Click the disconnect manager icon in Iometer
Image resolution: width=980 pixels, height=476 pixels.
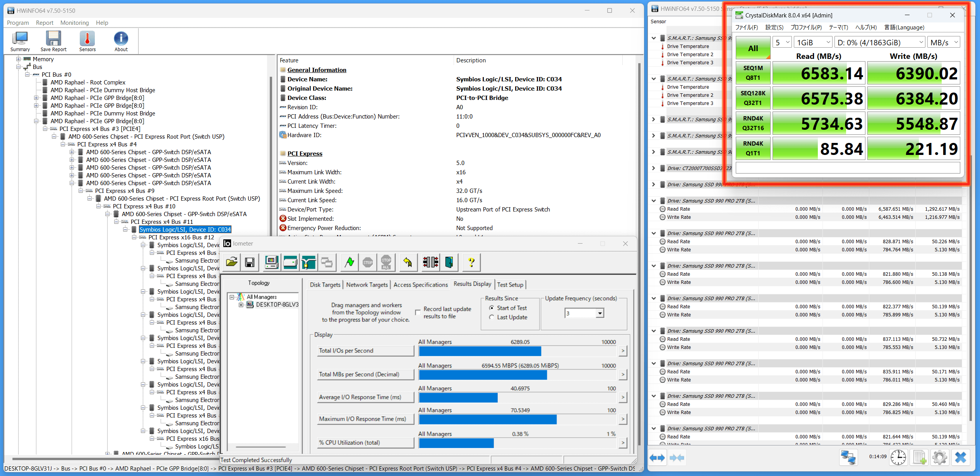(x=430, y=262)
